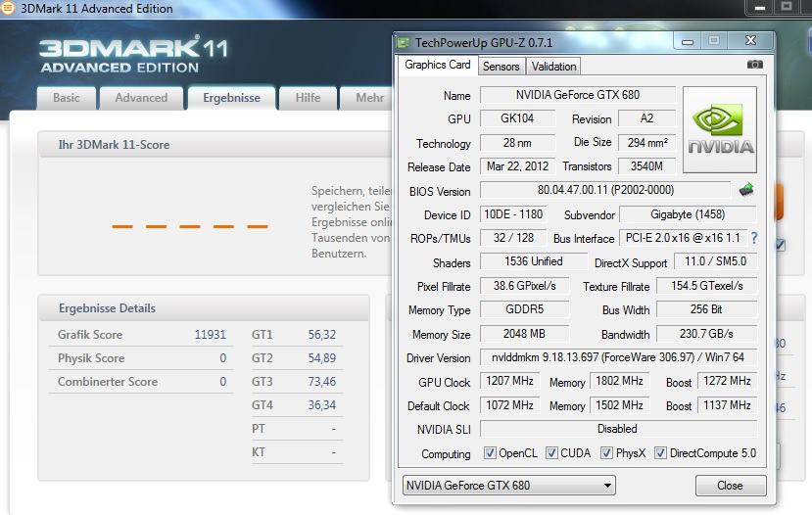Click the Combinerter Score row label
Image resolution: width=812 pixels, height=515 pixels.
tap(108, 382)
